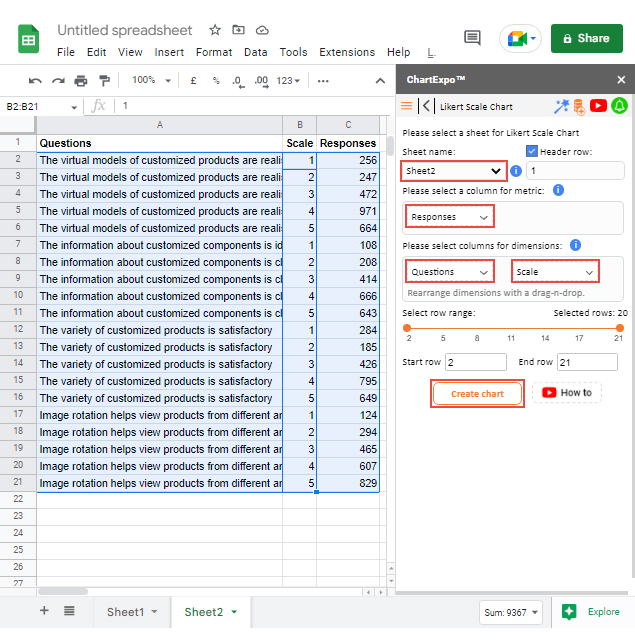635x642 pixels.
Task: Open the Google Sheets home icon
Action: 28,39
